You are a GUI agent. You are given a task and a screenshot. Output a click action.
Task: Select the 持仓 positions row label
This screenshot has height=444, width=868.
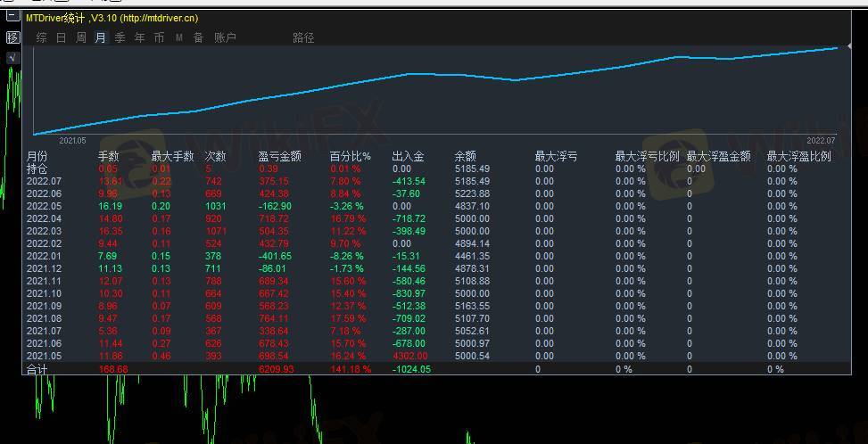(37, 169)
